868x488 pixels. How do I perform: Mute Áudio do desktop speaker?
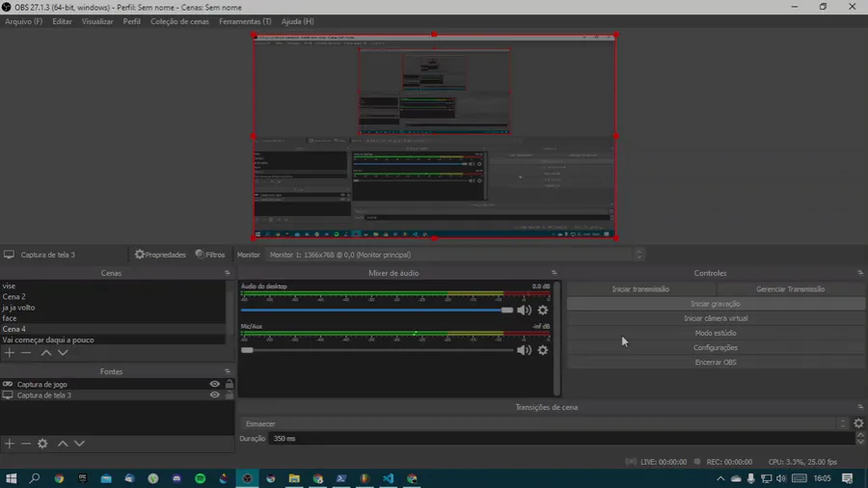point(525,310)
